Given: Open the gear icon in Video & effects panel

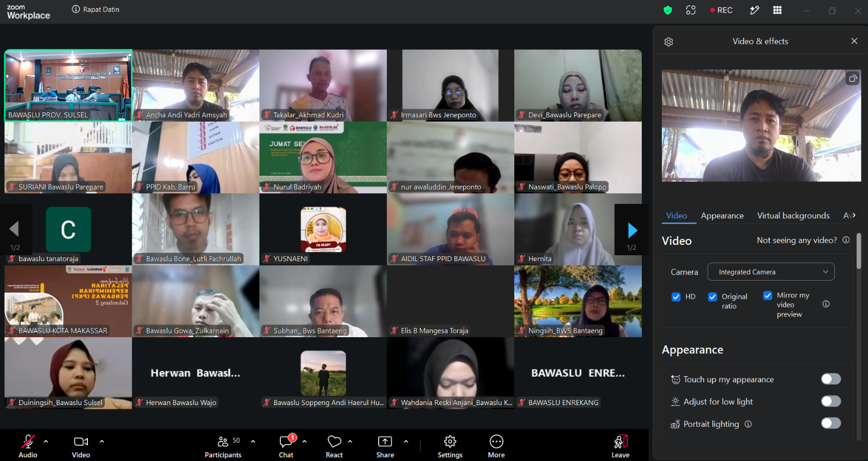Looking at the screenshot, I should pos(668,42).
